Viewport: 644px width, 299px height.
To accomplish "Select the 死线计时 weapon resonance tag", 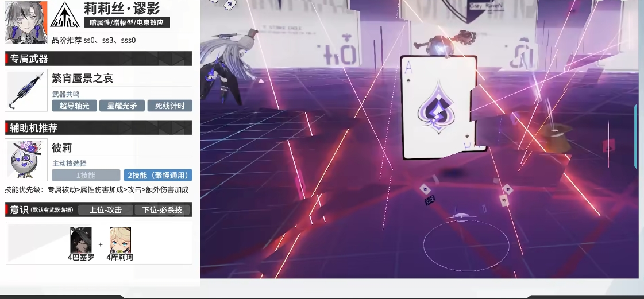I will pyautogui.click(x=169, y=106).
